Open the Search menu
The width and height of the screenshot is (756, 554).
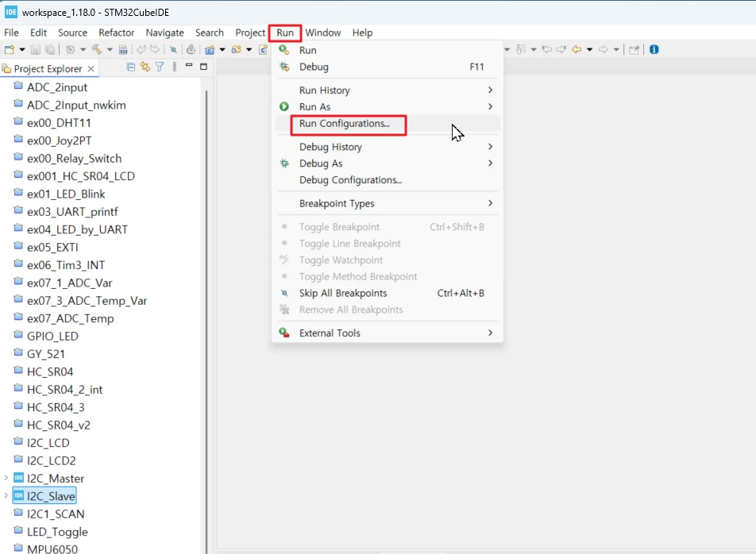point(210,33)
